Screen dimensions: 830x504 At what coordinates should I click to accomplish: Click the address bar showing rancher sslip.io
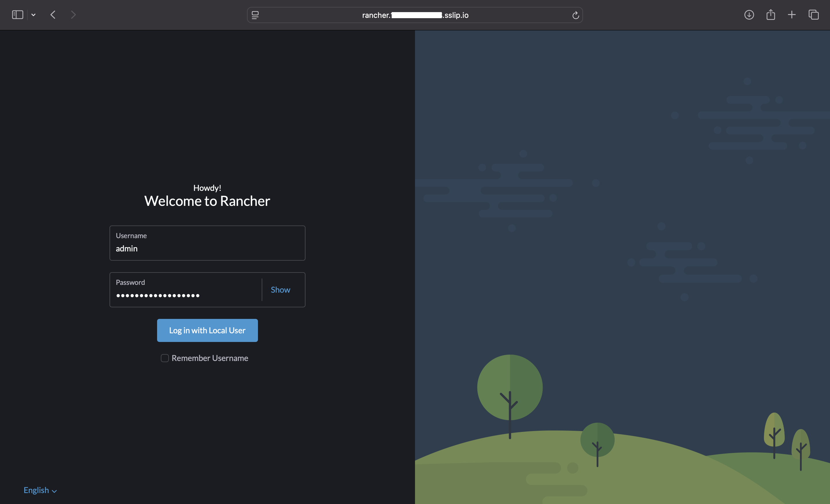click(415, 15)
